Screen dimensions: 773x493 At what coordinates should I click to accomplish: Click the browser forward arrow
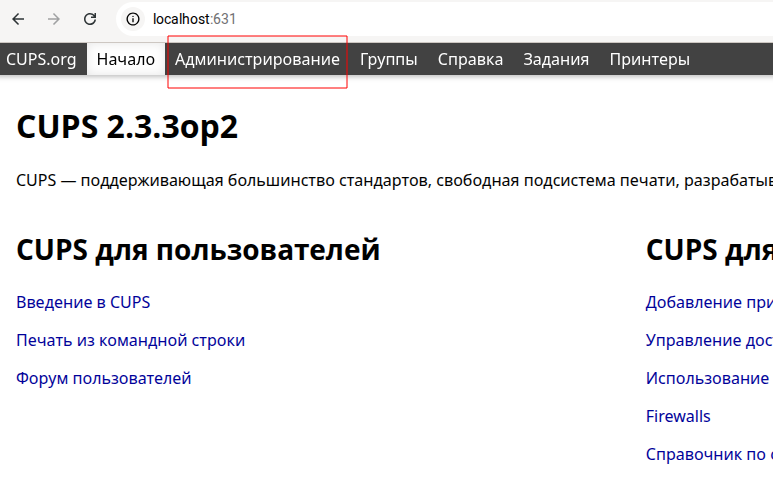(54, 19)
